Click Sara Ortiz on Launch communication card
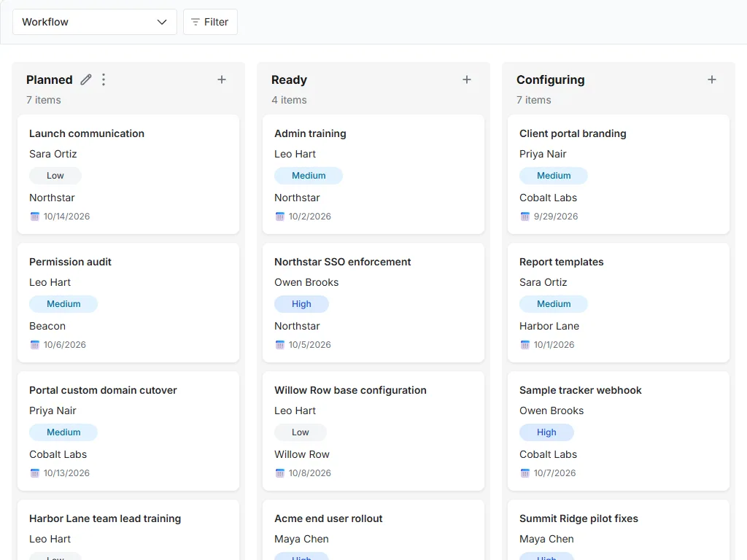Viewport: 747px width, 560px height. (x=53, y=155)
